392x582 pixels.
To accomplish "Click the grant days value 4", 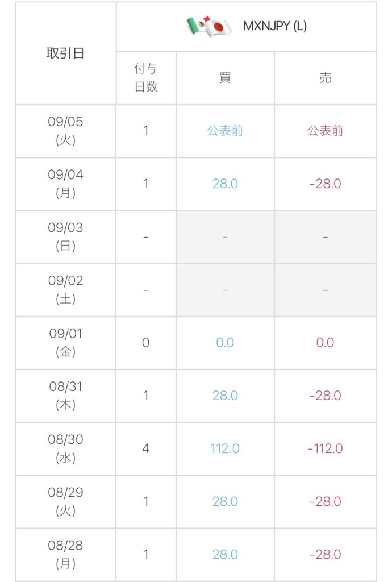I will [x=146, y=448].
